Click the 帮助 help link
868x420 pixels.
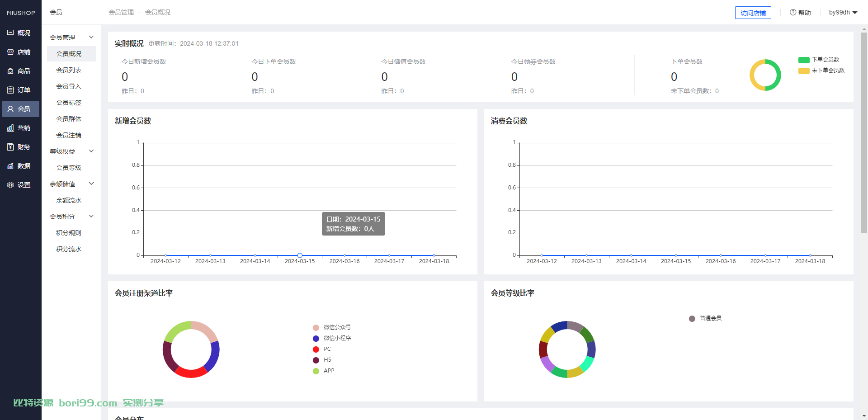800,13
